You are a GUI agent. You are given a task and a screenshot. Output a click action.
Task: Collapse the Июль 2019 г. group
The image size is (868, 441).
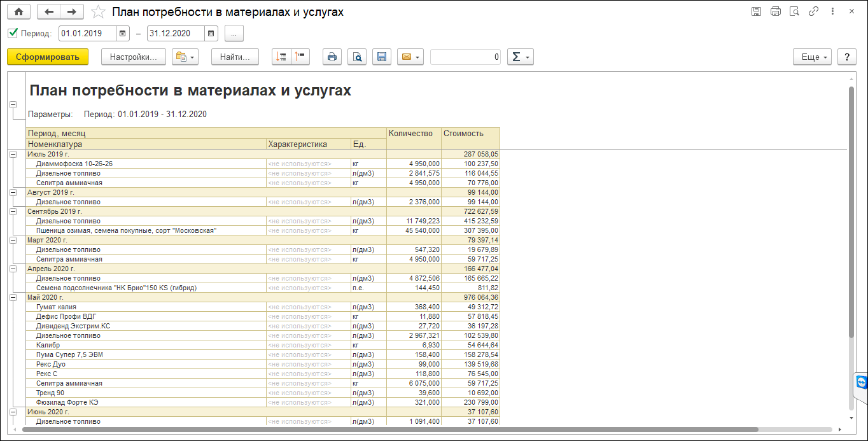click(13, 154)
